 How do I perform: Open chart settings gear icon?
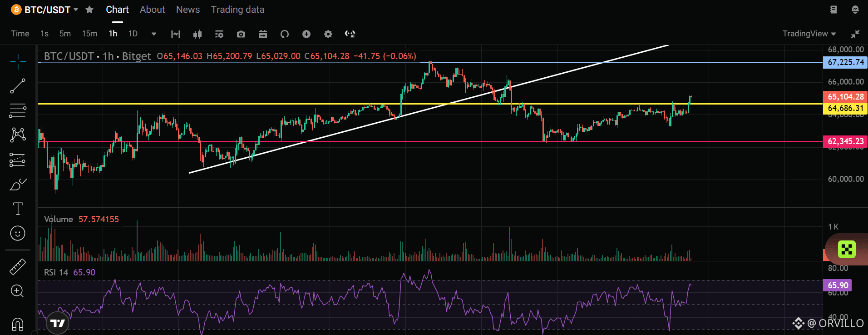point(328,34)
